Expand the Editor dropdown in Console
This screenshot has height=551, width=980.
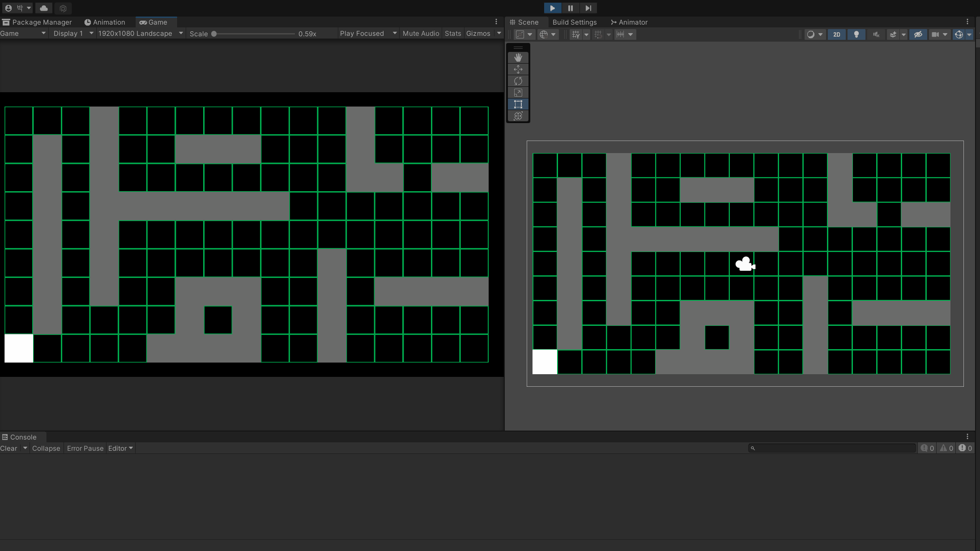pyautogui.click(x=120, y=448)
